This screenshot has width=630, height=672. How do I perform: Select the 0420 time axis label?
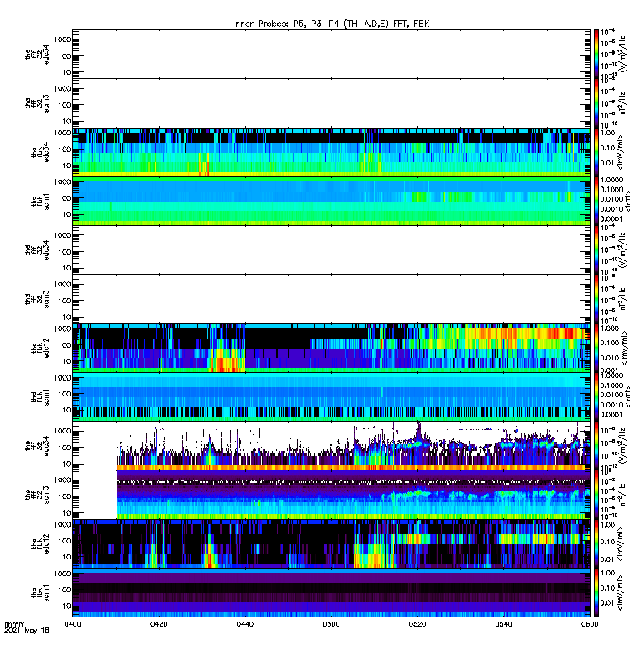pyautogui.click(x=159, y=624)
